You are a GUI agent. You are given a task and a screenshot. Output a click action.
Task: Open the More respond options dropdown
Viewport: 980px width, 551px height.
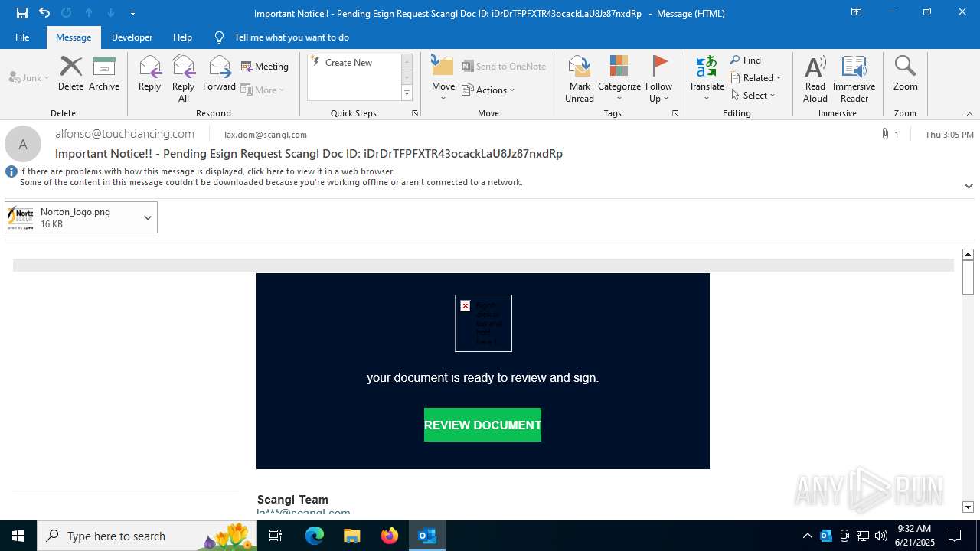tap(263, 90)
